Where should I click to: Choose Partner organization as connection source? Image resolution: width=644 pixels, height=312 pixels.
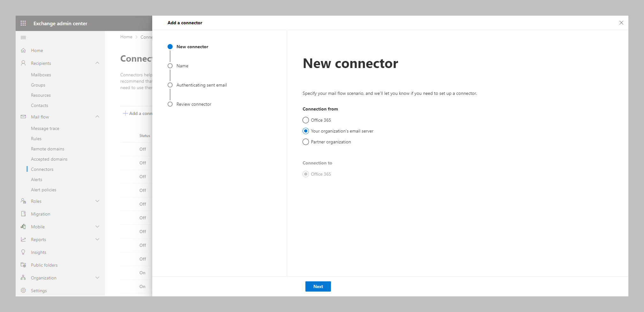(305, 142)
